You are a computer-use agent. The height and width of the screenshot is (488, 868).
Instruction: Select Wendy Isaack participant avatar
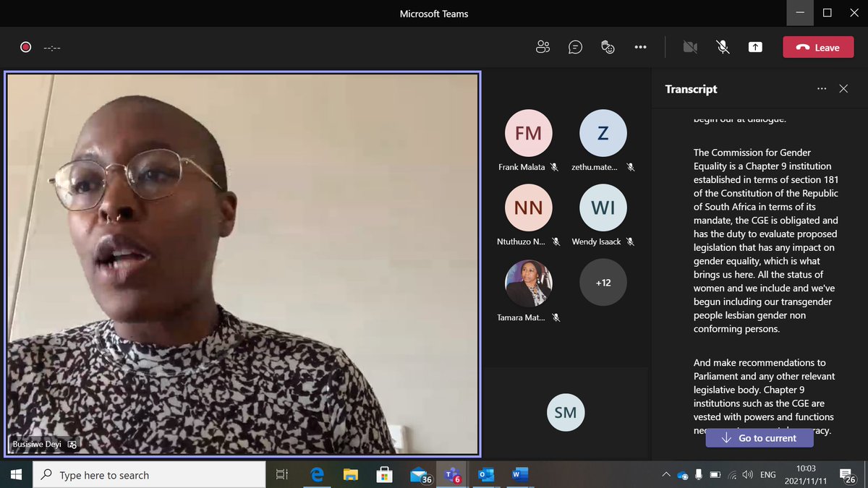[x=603, y=207]
